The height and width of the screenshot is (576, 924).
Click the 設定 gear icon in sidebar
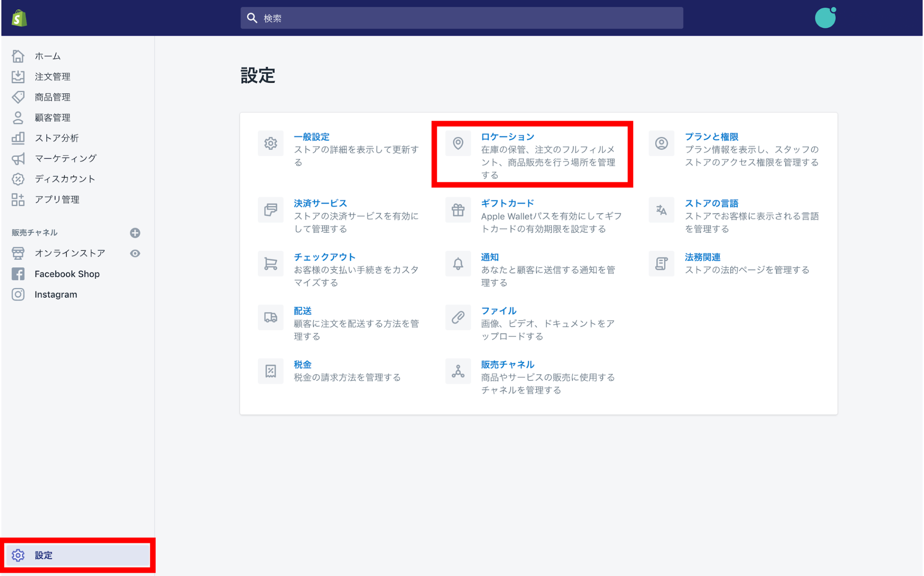(18, 555)
